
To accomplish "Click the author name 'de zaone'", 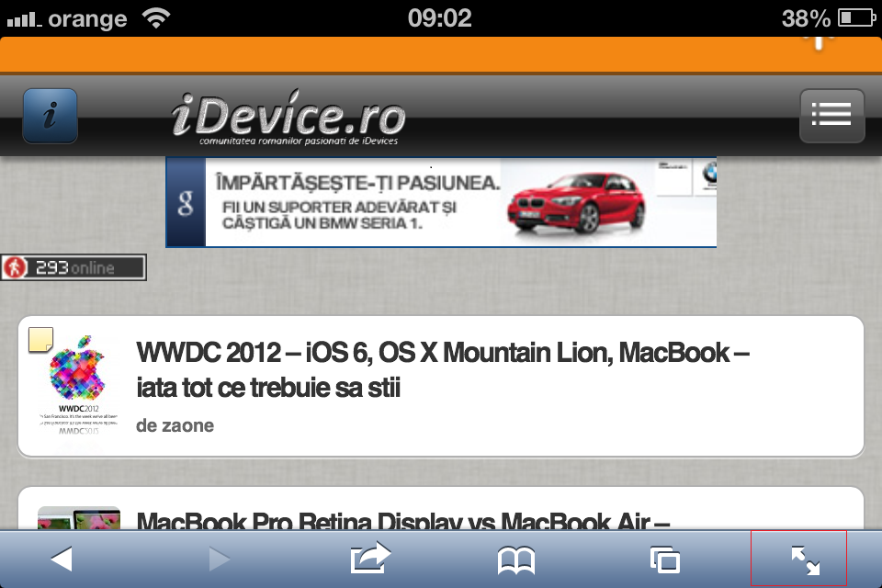I will point(175,425).
